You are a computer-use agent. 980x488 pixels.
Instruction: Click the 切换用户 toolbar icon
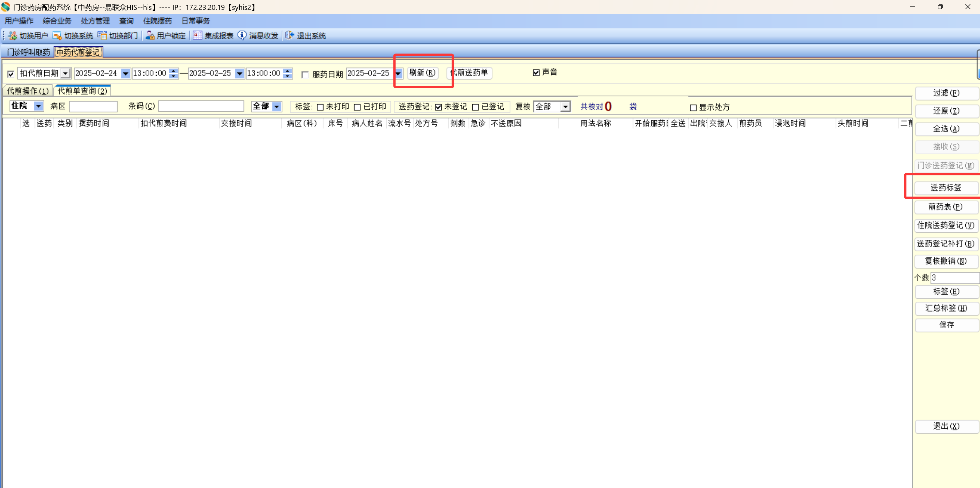[x=13, y=36]
